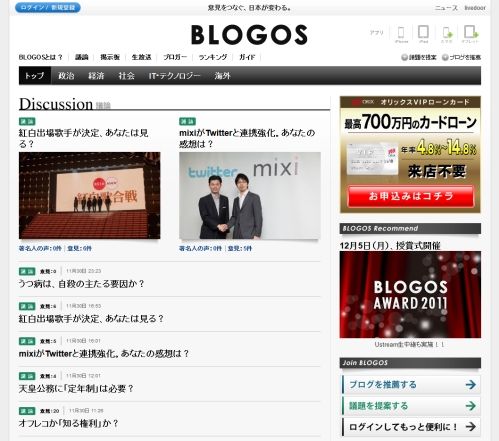
Task: Click the BLOGOS logo
Action: [249, 35]
